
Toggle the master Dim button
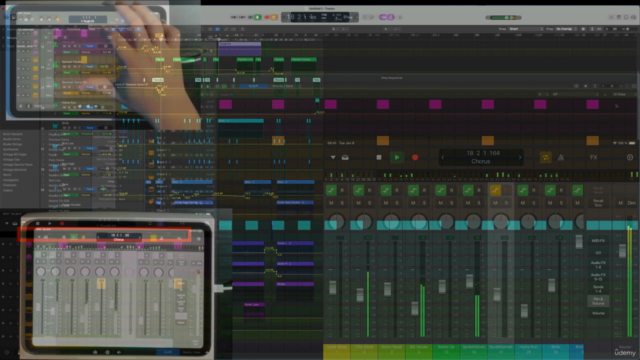click(631, 203)
